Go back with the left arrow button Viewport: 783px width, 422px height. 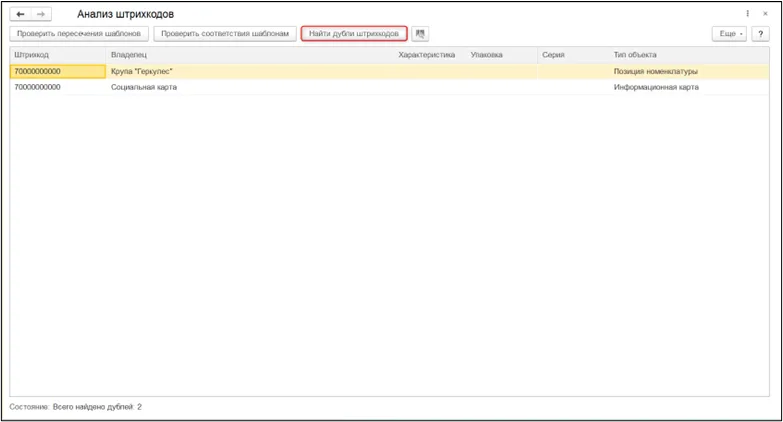20,14
